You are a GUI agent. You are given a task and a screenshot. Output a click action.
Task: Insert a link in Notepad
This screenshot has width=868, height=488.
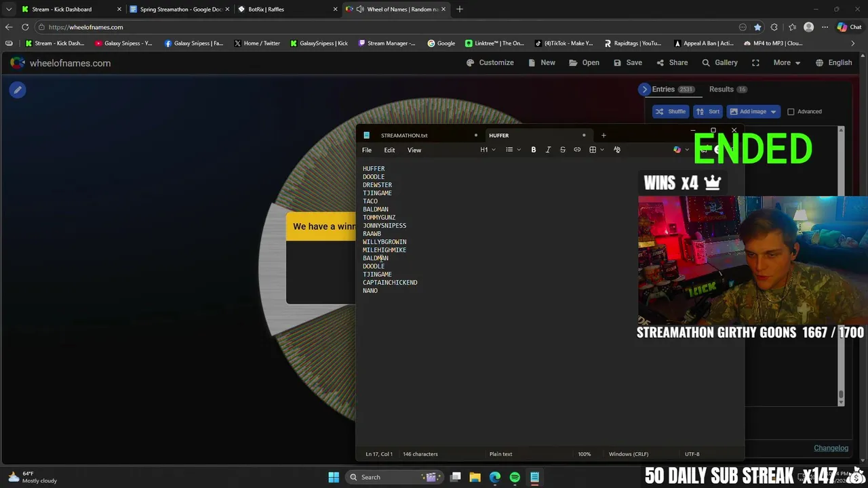click(577, 150)
